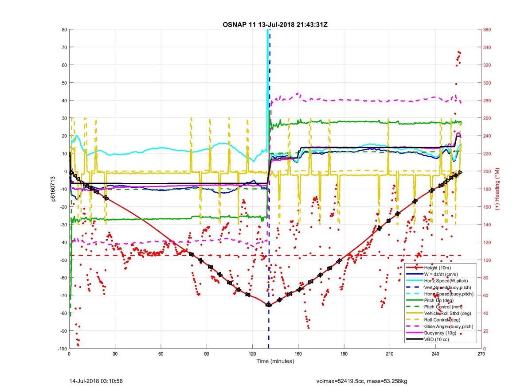Click the volmax=52419.5cc, mass=53.258kg footer text
Image resolution: width=532 pixels, height=392 pixels.
click(x=362, y=380)
